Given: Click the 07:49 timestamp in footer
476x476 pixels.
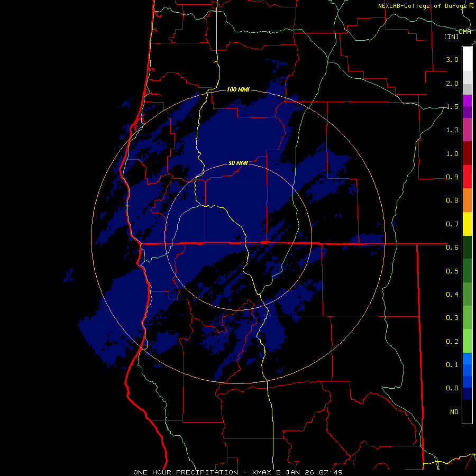Looking at the screenshot, I should (331, 472).
